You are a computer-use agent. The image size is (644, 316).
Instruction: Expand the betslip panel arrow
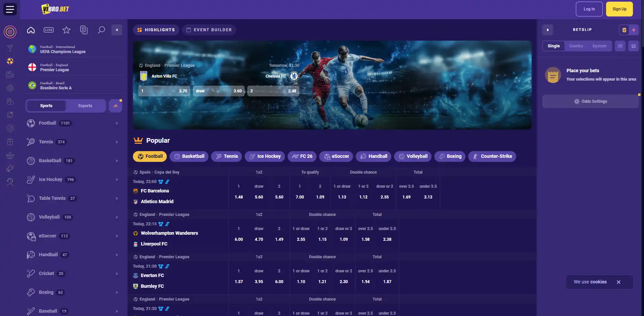click(x=548, y=30)
